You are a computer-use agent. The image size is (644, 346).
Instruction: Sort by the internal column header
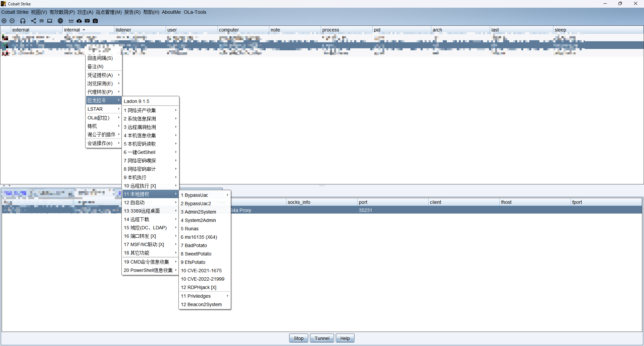tap(72, 30)
